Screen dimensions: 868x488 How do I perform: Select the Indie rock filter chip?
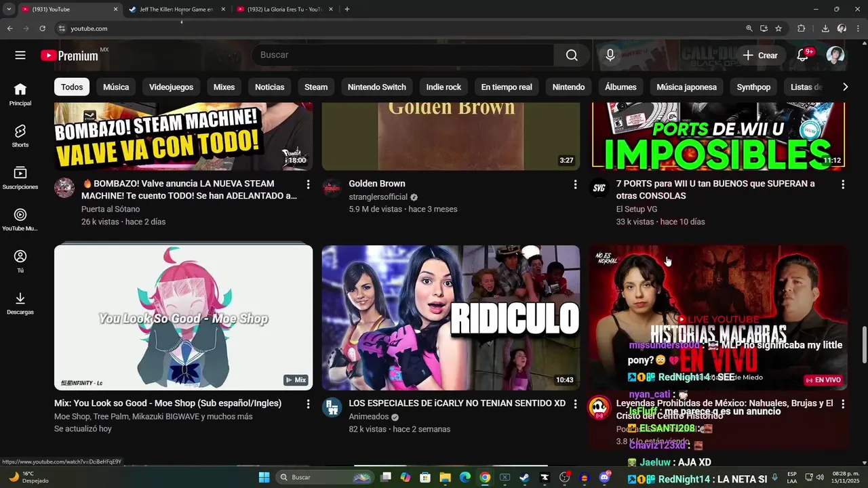443,87
